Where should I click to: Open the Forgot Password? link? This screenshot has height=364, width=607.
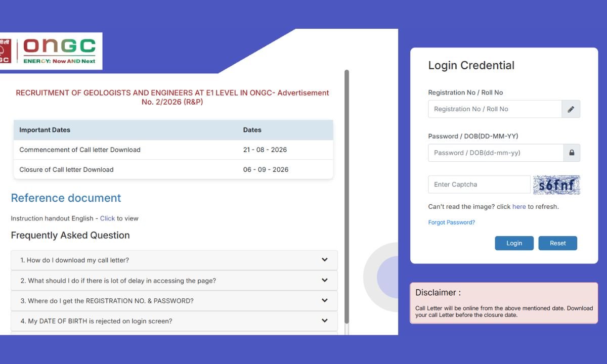(x=451, y=222)
